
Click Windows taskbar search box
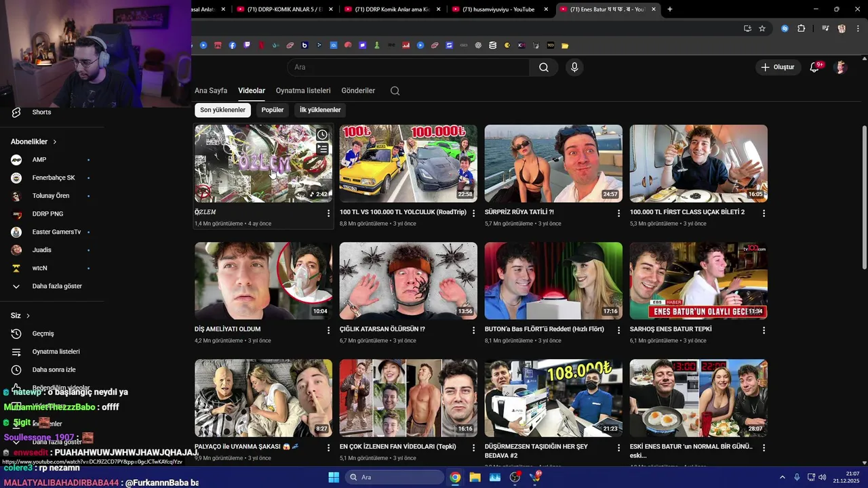tap(395, 477)
